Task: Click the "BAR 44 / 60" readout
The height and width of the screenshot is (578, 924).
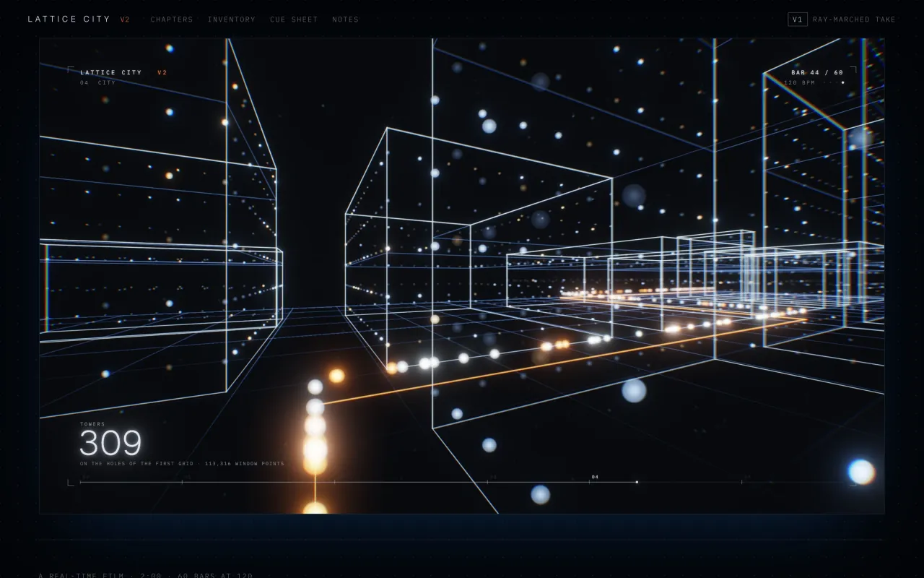Action: tap(817, 72)
